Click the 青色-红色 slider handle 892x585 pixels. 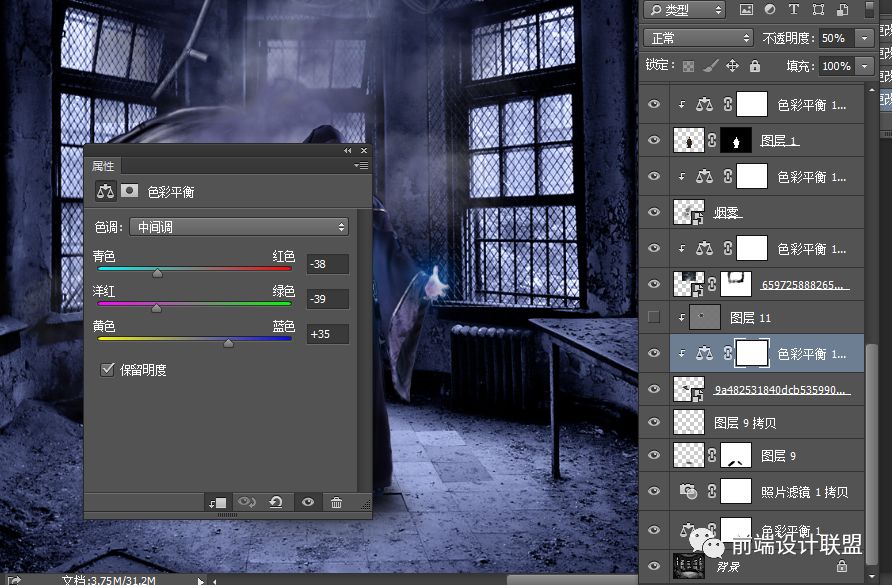[x=158, y=273]
